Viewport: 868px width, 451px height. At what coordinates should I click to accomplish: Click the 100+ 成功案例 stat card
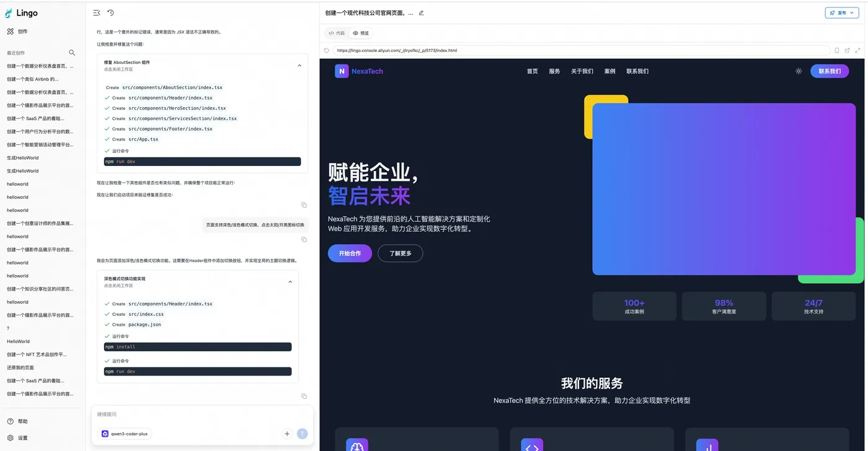[634, 306]
